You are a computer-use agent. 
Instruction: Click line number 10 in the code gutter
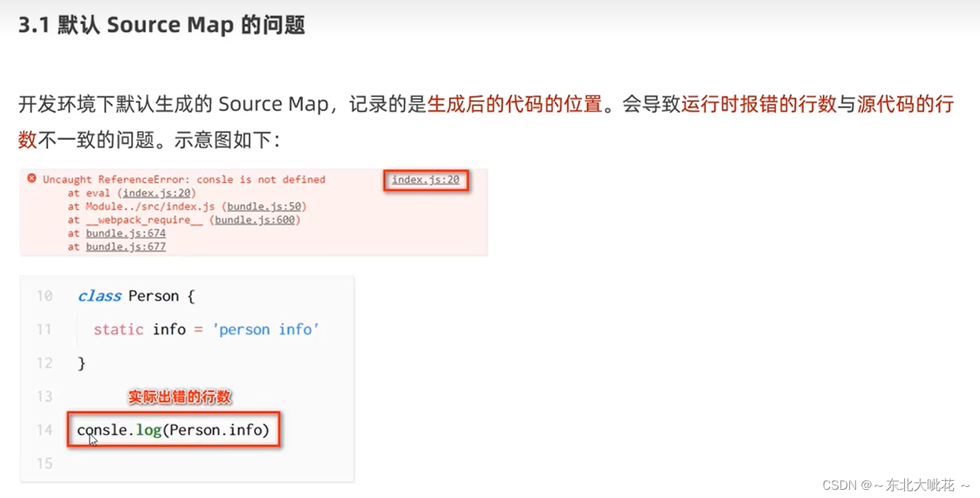pyautogui.click(x=44, y=296)
